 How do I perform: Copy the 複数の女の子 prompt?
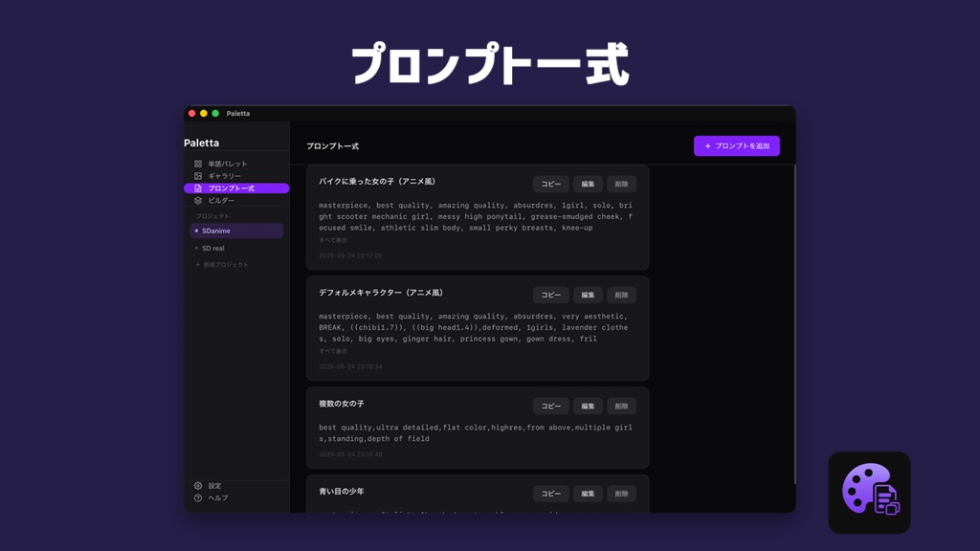550,406
